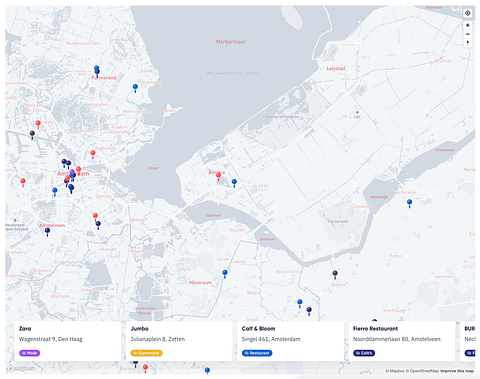The height and width of the screenshot is (379, 480).
Task: Select the red pin at Almere
Action: [x=218, y=176]
